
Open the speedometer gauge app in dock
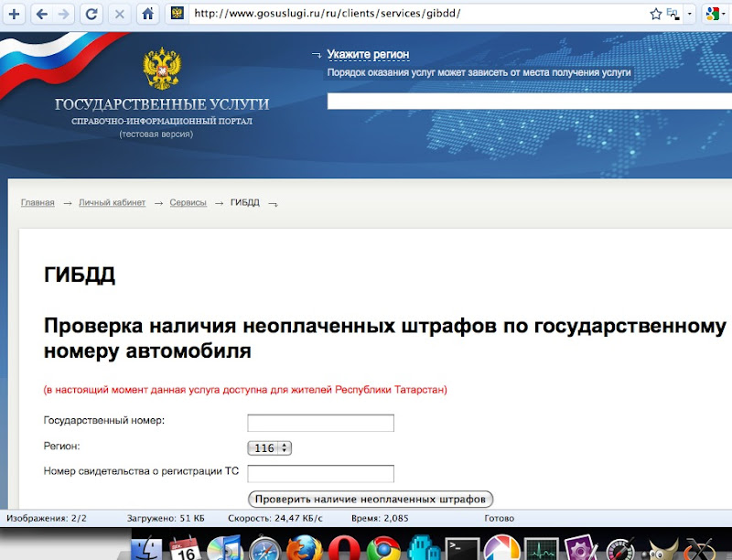click(x=621, y=549)
